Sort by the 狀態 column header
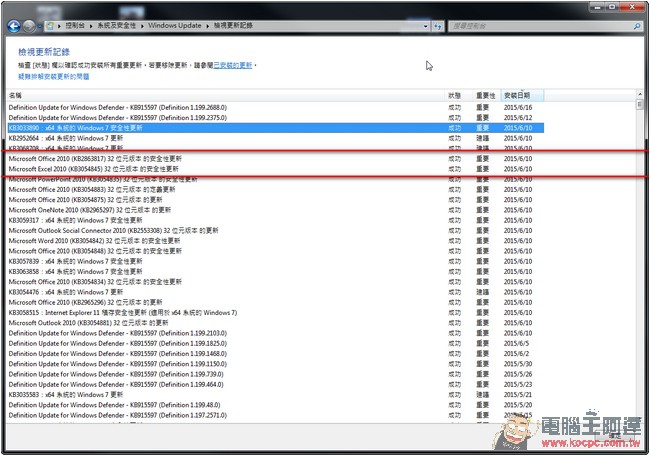This screenshot has height=456, width=650. [x=459, y=95]
